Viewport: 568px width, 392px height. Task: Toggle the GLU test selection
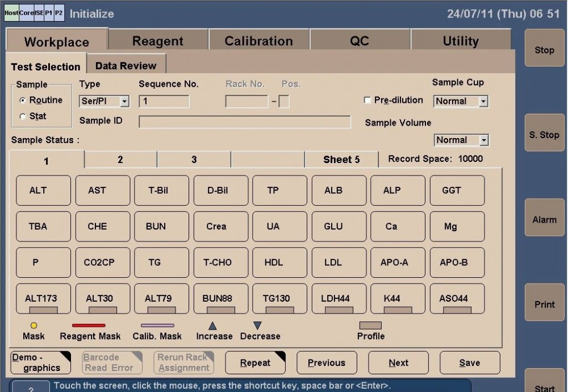tap(339, 227)
